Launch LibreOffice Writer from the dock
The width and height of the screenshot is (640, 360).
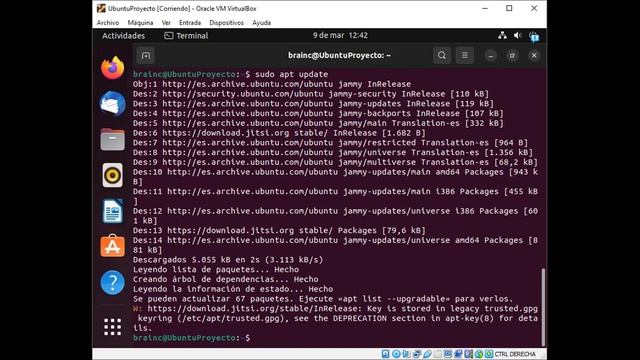coord(113,211)
